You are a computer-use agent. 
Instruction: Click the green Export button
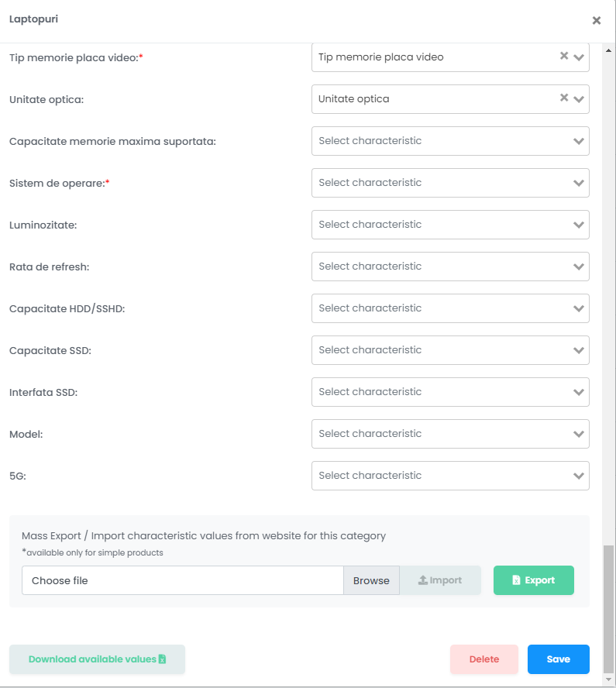pos(534,580)
